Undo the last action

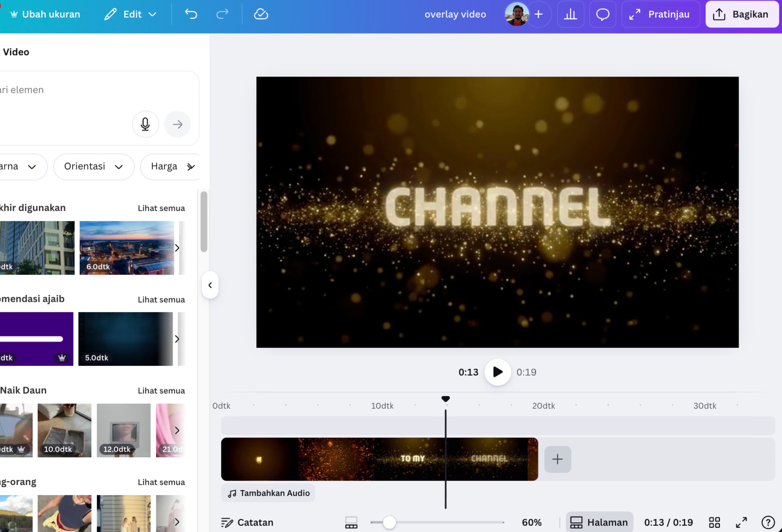click(191, 14)
